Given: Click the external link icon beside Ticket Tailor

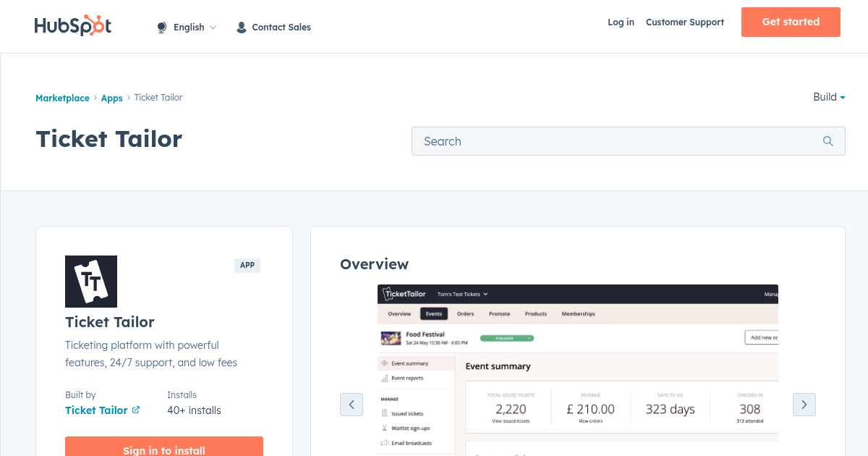Looking at the screenshot, I should 136,410.
